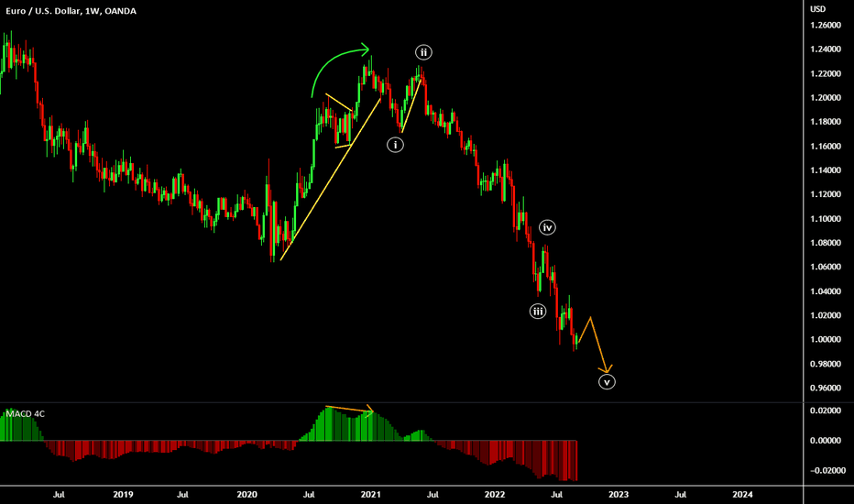The height and width of the screenshot is (504, 854).
Task: Select the circled wave iv label
Action: [x=547, y=228]
